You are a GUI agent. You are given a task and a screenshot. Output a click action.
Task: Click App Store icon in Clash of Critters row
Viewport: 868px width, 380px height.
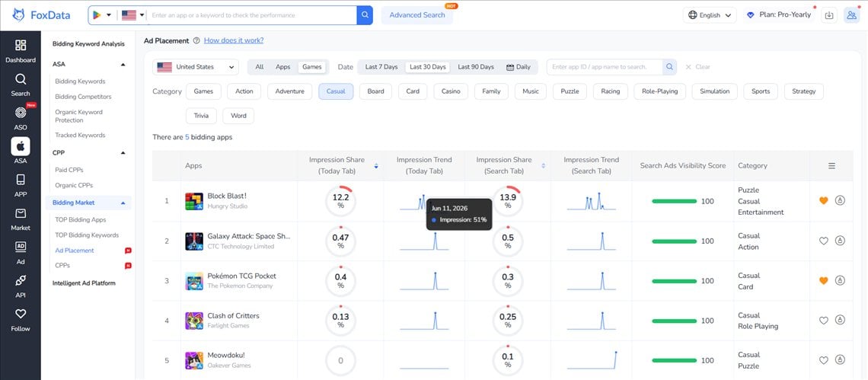[x=840, y=320]
